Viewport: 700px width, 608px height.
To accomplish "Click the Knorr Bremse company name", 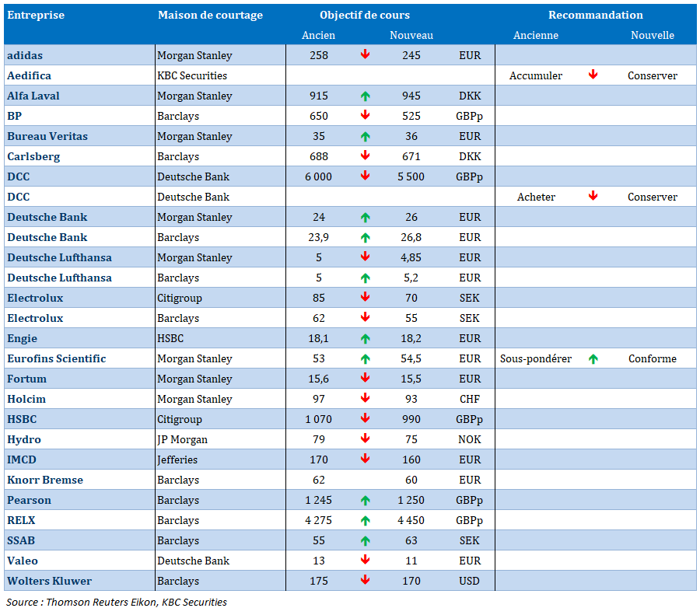I will 45,480.
